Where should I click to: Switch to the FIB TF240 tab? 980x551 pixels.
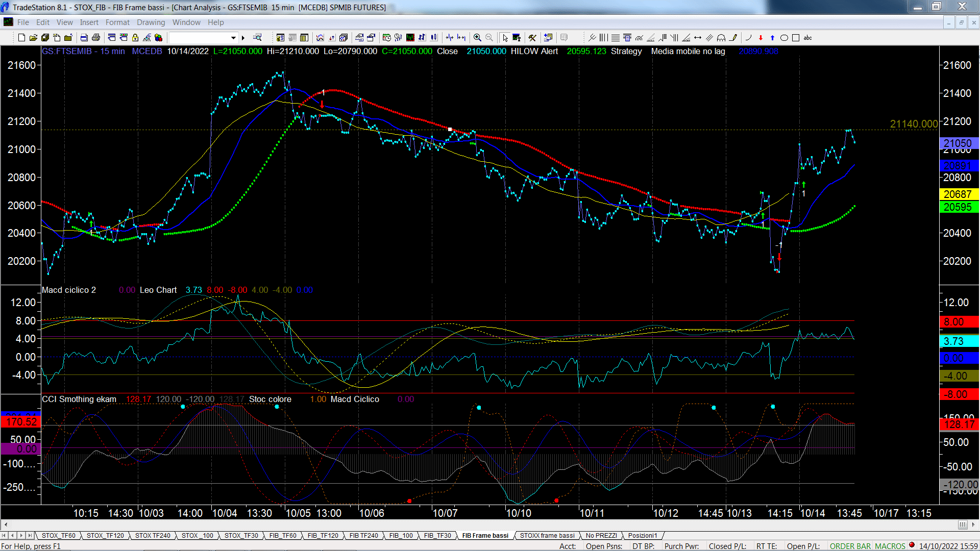(363, 536)
